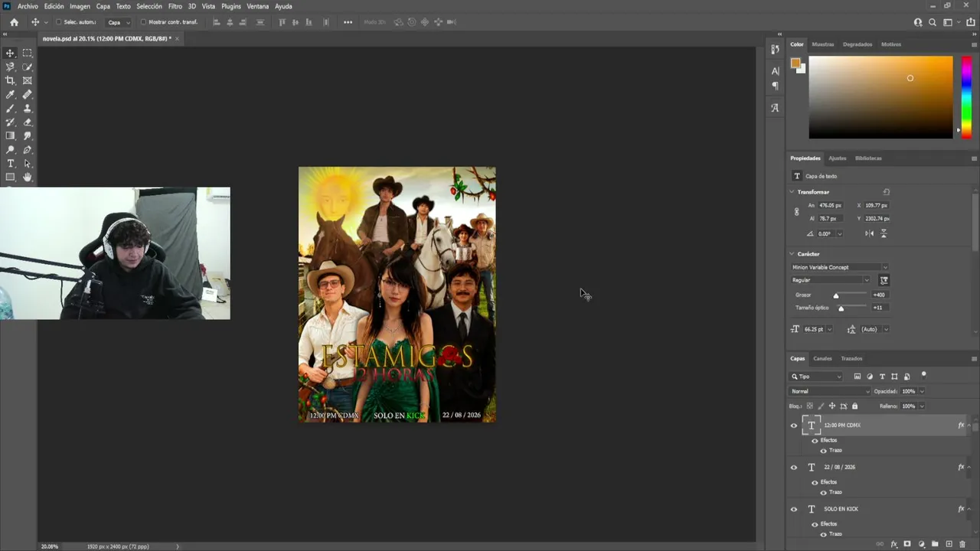Open the Search magnifier icon at top right

point(933,22)
